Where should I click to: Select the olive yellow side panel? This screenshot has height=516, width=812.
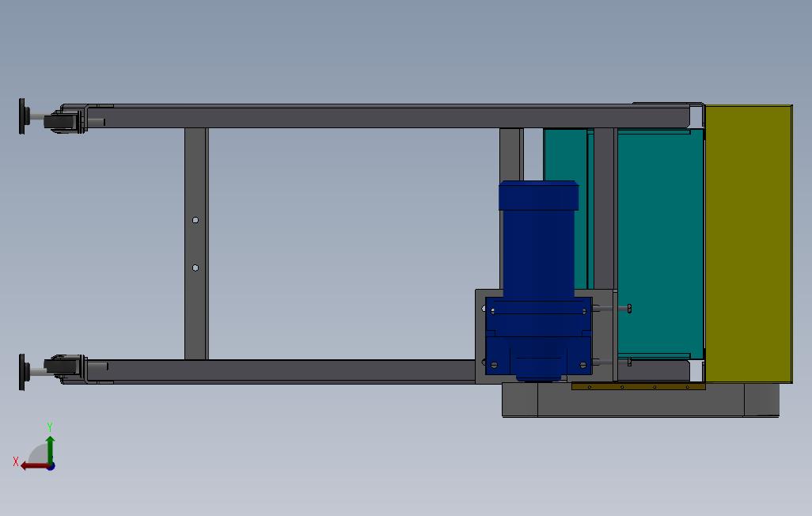(749, 244)
